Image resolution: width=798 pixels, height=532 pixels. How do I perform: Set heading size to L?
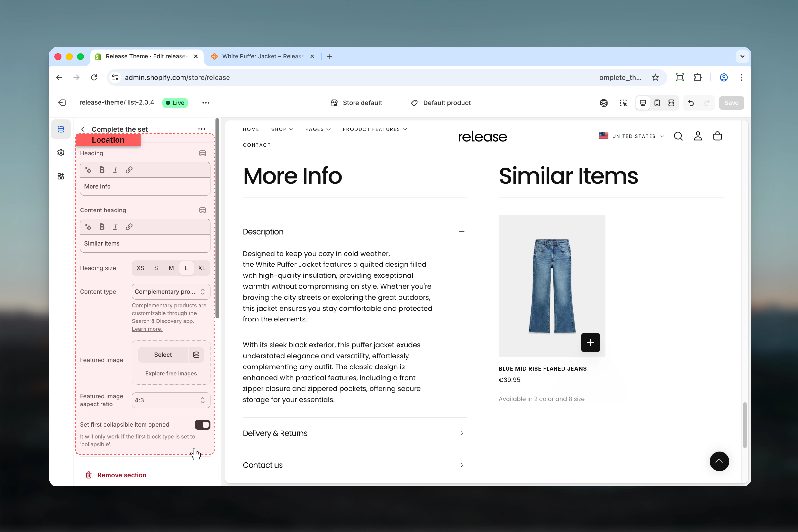187,268
